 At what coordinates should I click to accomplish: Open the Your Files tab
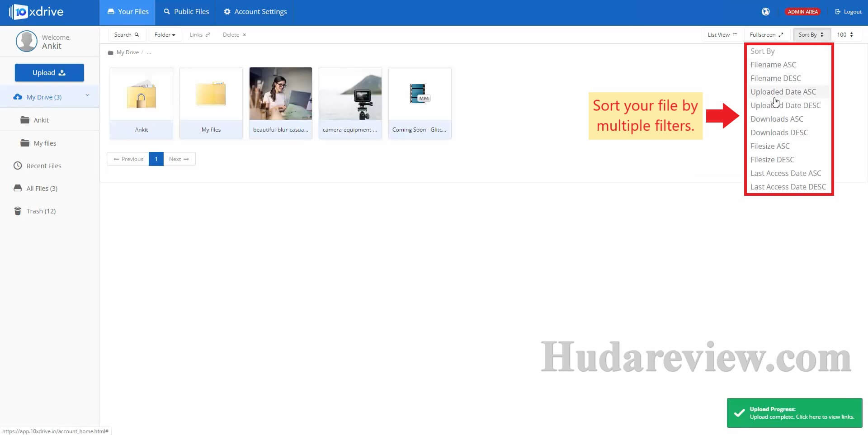127,12
